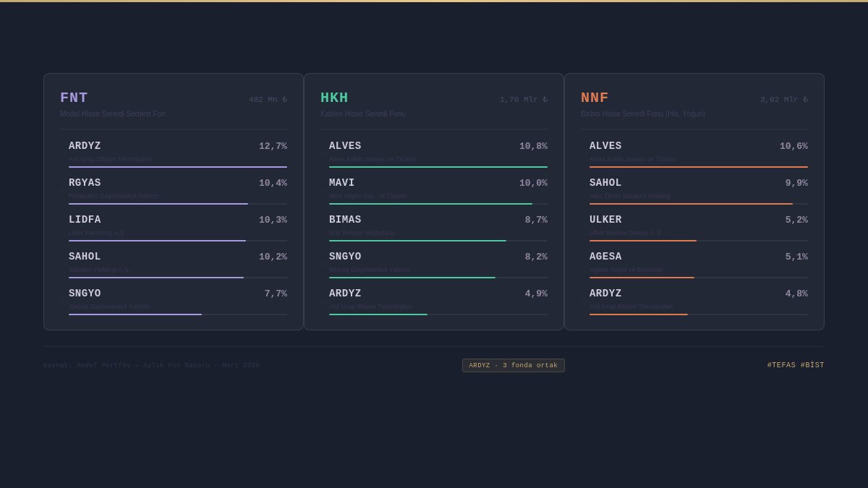Click Hacı Ömer Sabancı Holding company name
The image size is (868, 488).
tap(629, 196)
